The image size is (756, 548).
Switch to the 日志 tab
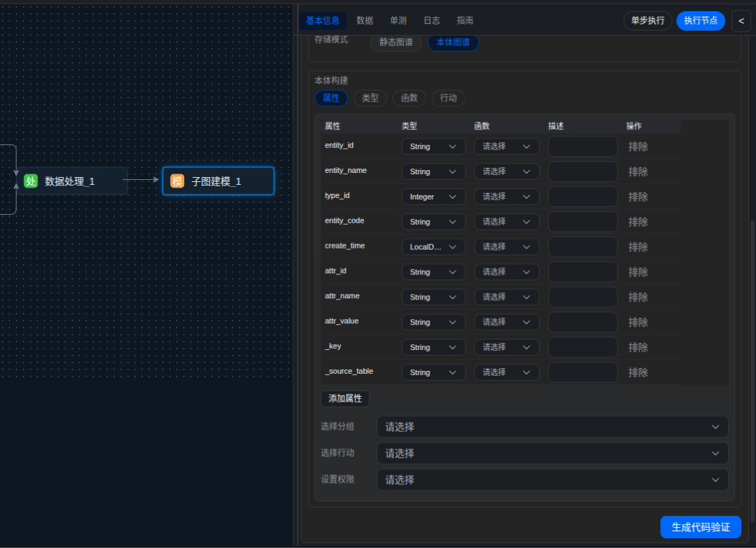pos(432,21)
